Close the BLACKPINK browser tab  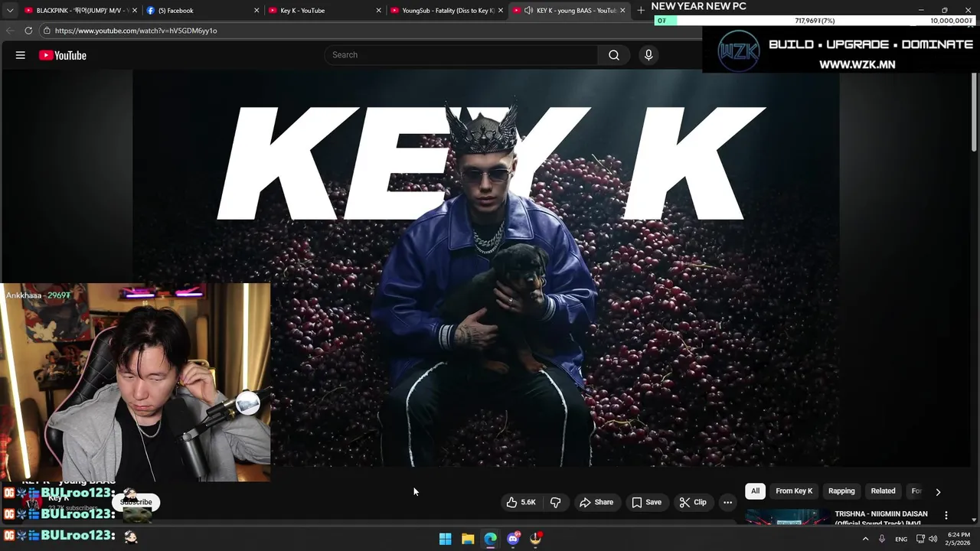[x=135, y=10]
